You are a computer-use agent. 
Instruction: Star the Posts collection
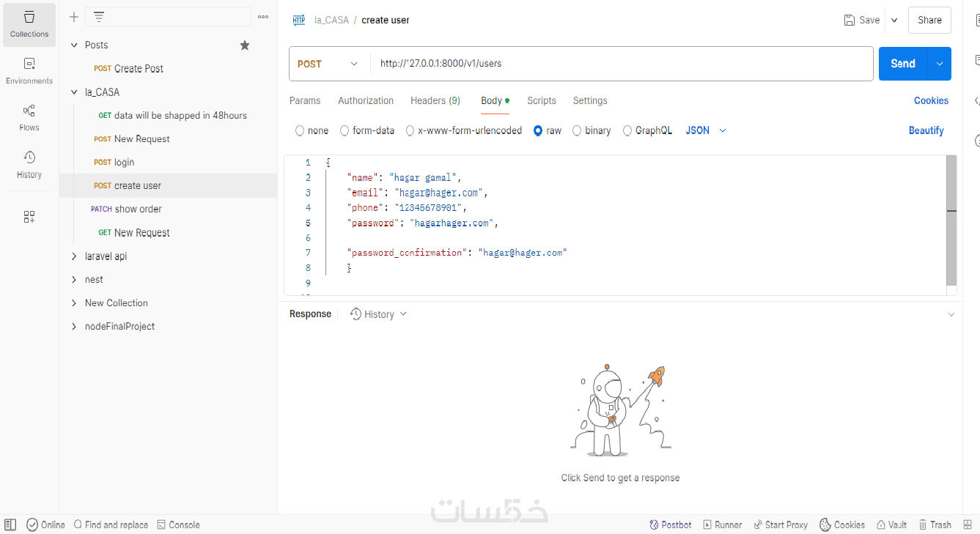(245, 45)
